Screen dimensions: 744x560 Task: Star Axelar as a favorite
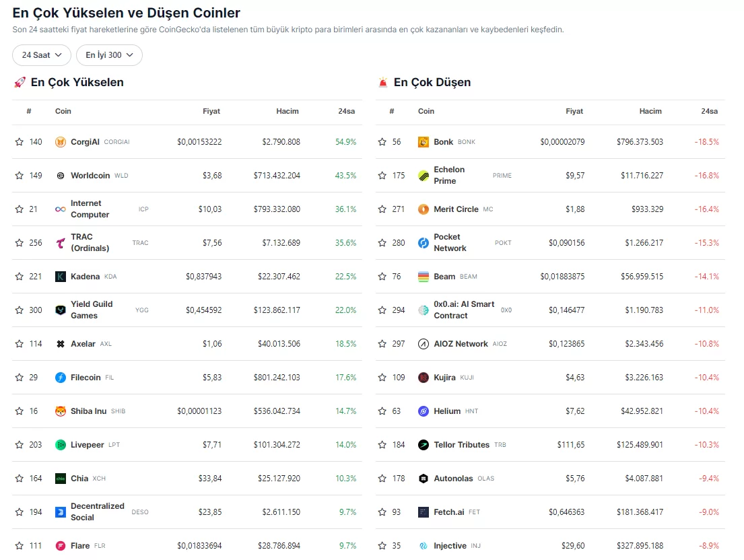click(20, 344)
